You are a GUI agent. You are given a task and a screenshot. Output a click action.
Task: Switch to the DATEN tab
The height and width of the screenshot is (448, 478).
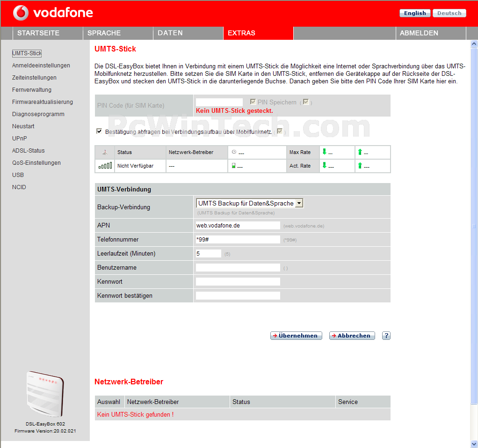point(188,33)
